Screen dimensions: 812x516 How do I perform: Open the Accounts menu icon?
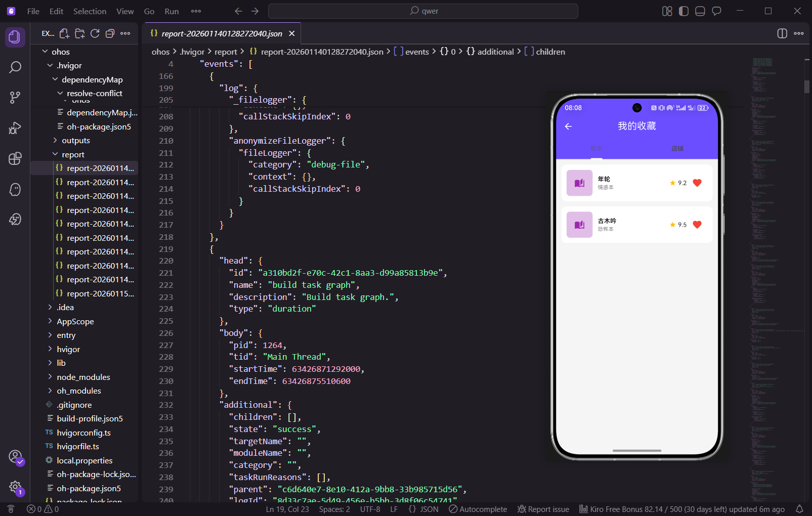(16, 457)
